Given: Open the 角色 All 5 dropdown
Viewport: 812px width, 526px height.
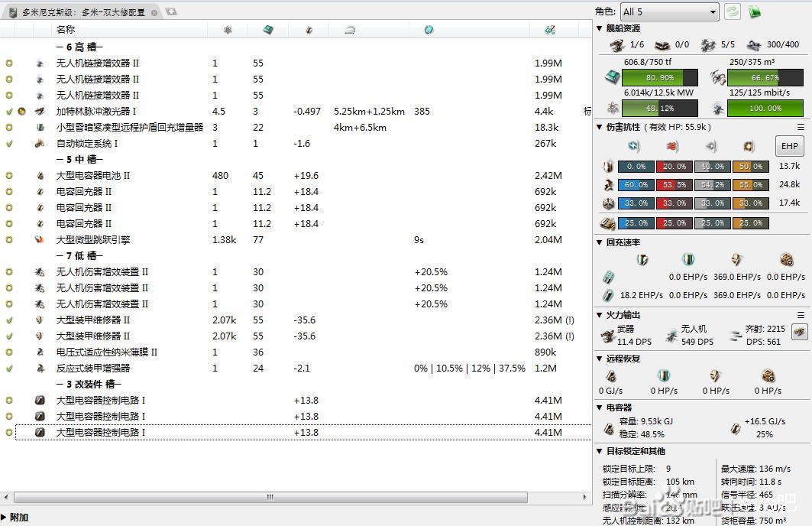Looking at the screenshot, I should click(x=669, y=11).
